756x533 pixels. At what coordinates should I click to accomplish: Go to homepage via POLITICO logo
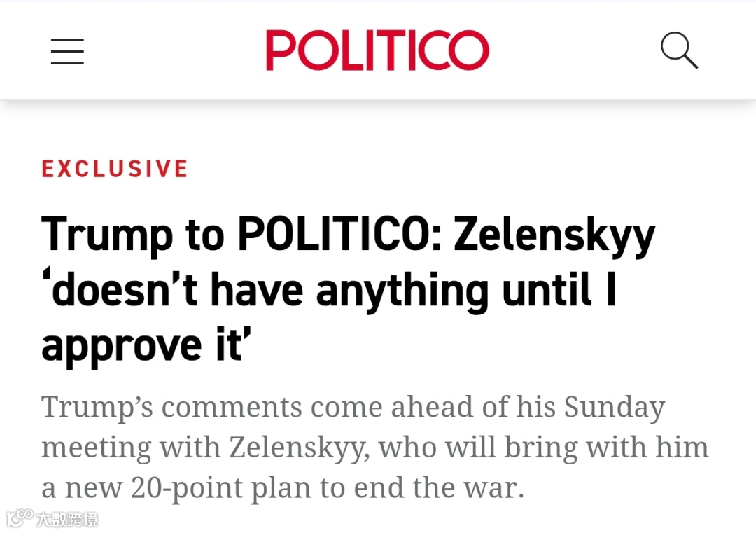coord(377,50)
